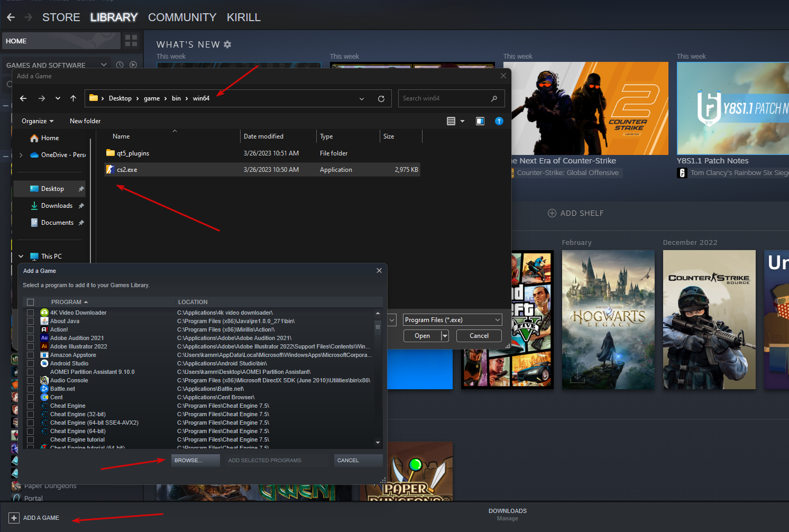Image resolution: width=789 pixels, height=532 pixels.
Task: Click ADD A GAME link
Action: [x=41, y=518]
